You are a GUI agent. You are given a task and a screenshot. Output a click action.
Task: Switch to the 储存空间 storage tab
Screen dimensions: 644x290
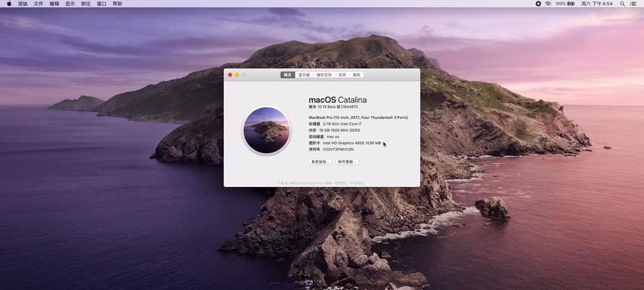(x=324, y=75)
